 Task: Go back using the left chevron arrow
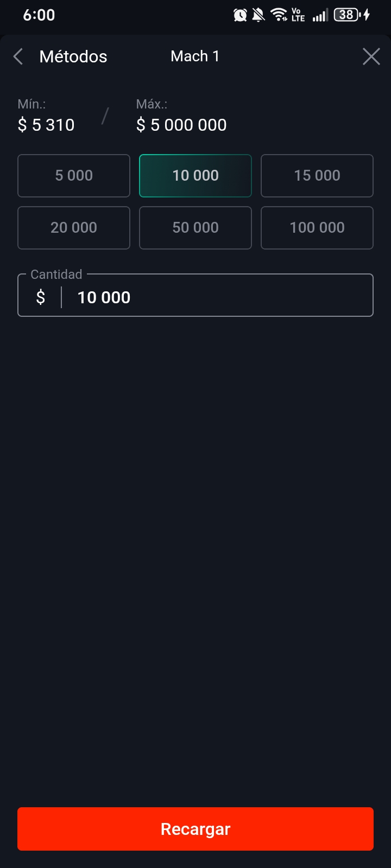coord(18,56)
